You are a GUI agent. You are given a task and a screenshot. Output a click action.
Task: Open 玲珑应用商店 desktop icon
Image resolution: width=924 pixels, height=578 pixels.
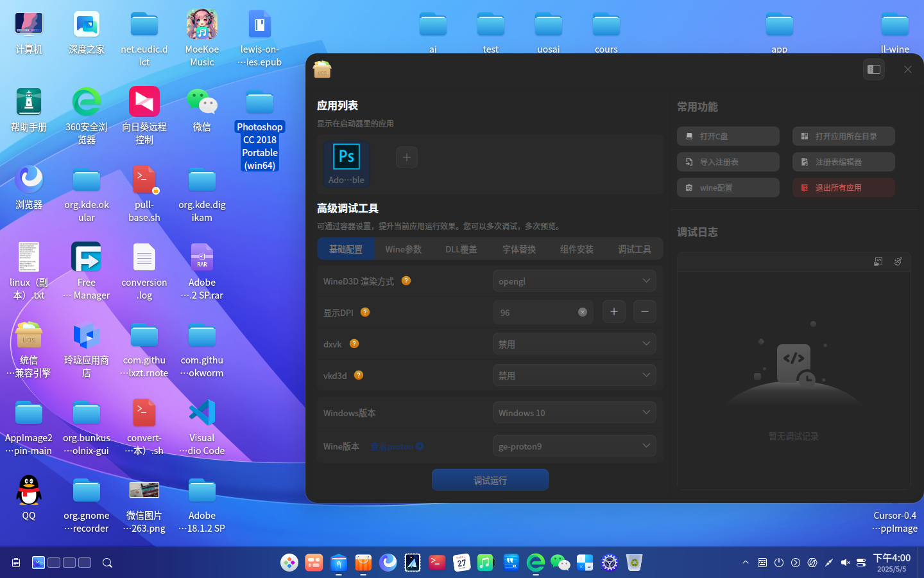tap(87, 349)
